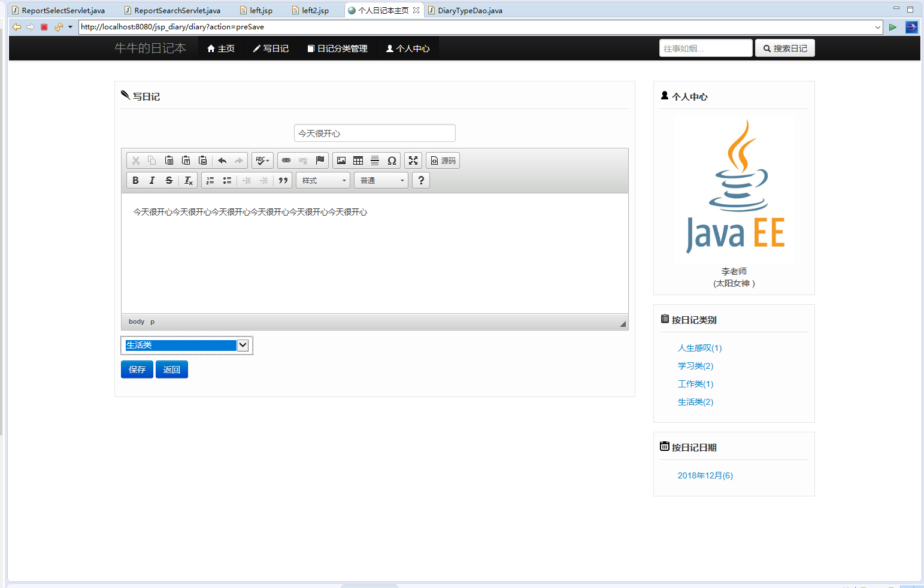Open the 学习类(2) category link

695,366
